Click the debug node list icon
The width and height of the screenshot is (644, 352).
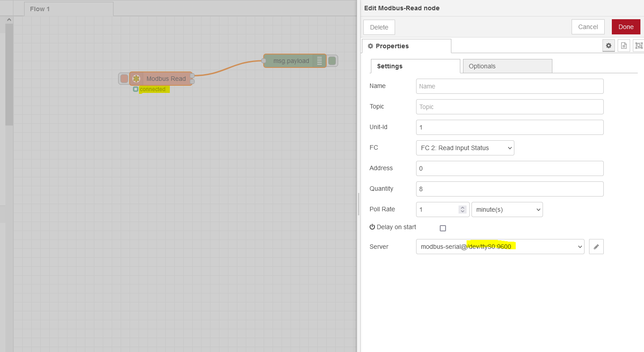coord(320,61)
